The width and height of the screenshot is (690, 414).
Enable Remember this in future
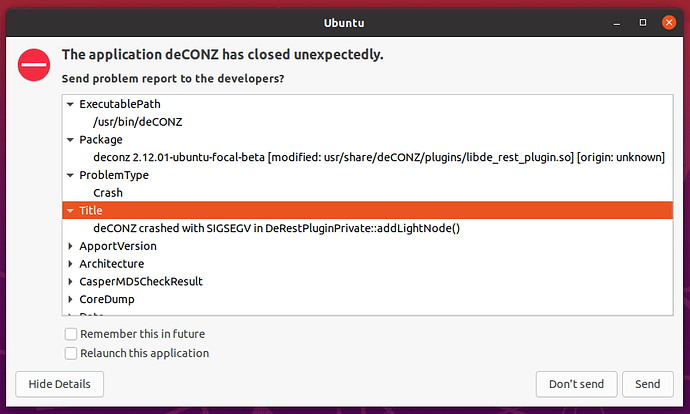(x=71, y=334)
